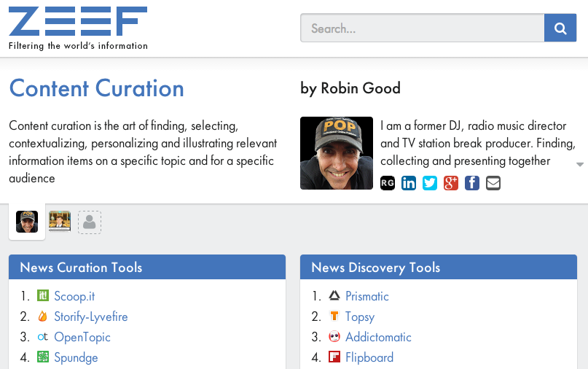The height and width of the screenshot is (369, 588).
Task: Open Robin Good's Google Plus icon
Action: pyautogui.click(x=451, y=183)
